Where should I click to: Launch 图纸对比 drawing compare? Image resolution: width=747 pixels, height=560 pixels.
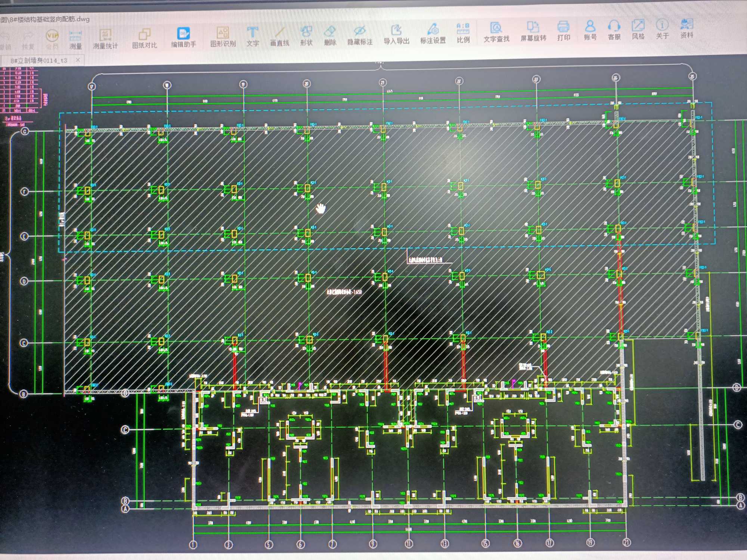click(x=145, y=38)
